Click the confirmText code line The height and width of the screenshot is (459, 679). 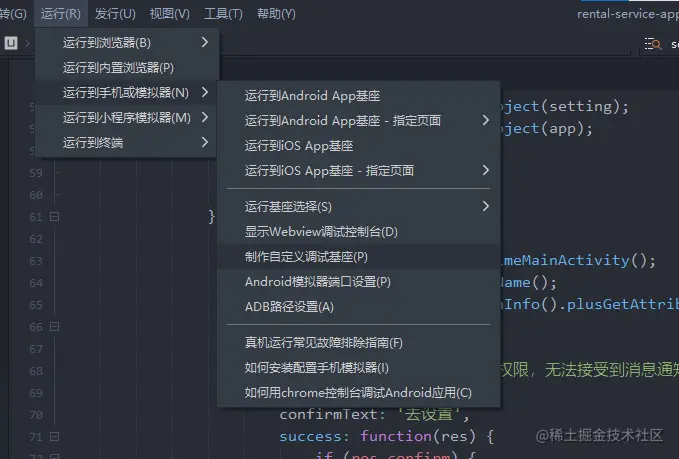pyautogui.click(x=374, y=415)
